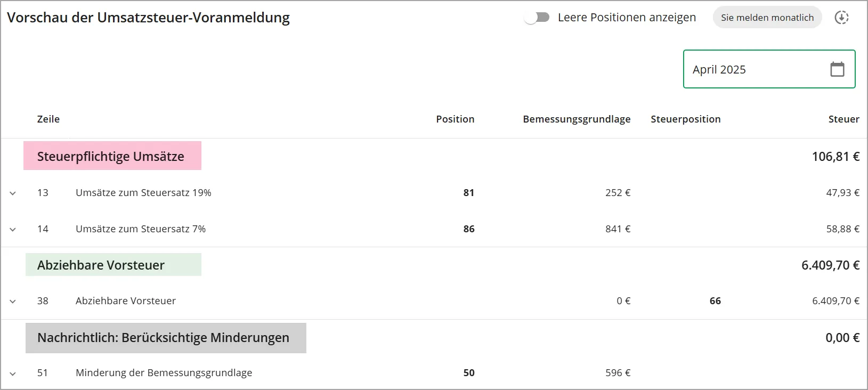Viewport: 868px width, 390px height.
Task: Click the Zeile column header
Action: (x=48, y=119)
